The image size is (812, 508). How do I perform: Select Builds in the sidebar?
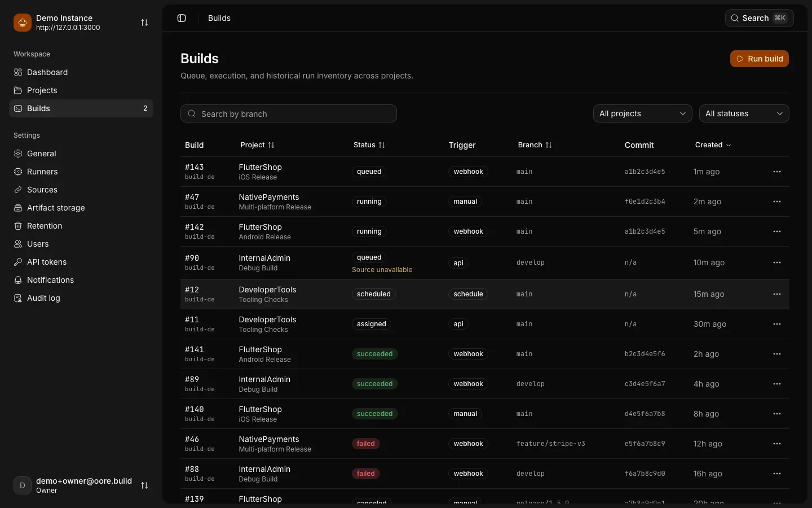(x=81, y=108)
